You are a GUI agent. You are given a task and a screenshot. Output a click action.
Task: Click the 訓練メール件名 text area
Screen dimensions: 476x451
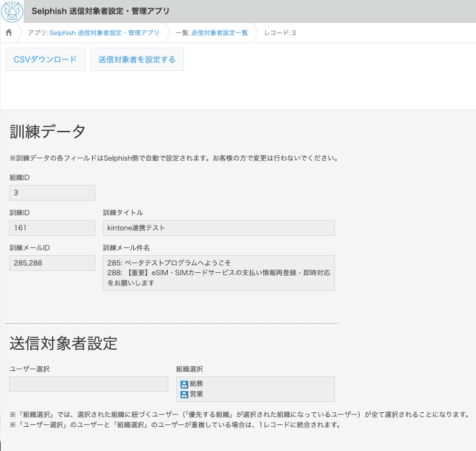tap(219, 273)
